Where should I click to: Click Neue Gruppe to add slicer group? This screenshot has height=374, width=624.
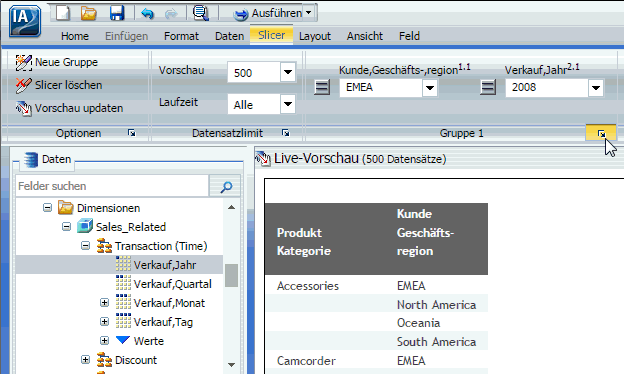(x=57, y=62)
